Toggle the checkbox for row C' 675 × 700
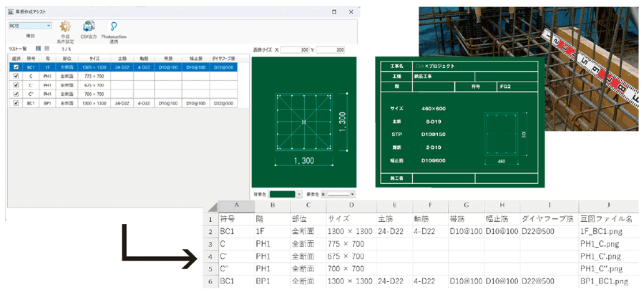Image resolution: width=644 pixels, height=292 pixels. [x=16, y=85]
